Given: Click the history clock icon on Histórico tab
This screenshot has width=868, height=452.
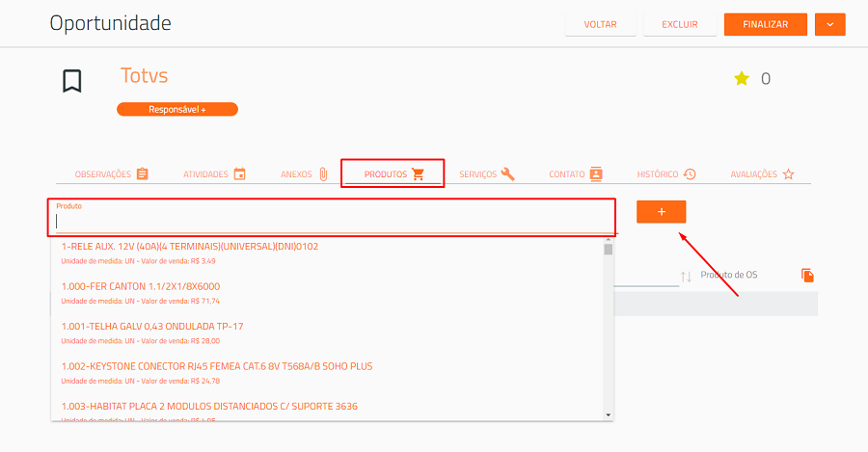Looking at the screenshot, I should pos(690,173).
